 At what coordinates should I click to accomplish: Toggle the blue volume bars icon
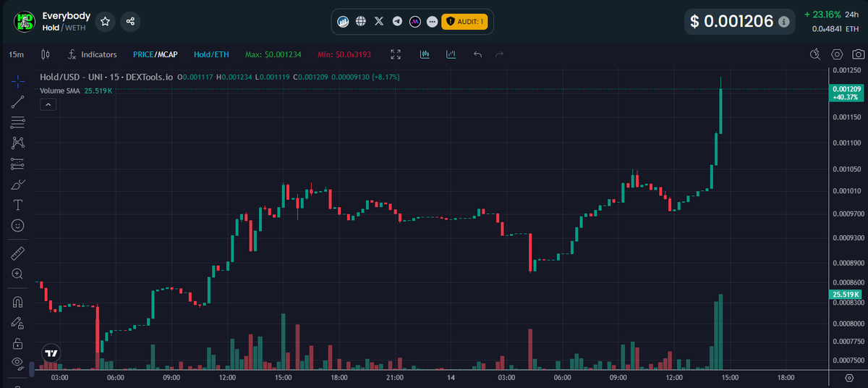451,54
